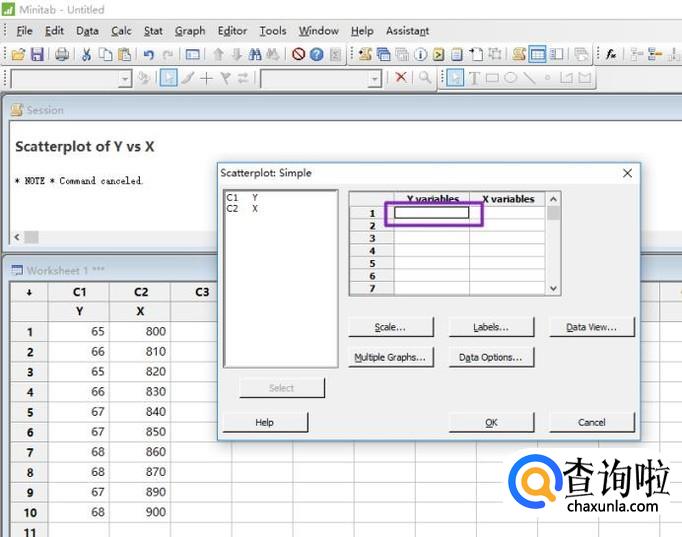Click the ellipse drawing tool
This screenshot has width=682, height=537.
tap(511, 78)
